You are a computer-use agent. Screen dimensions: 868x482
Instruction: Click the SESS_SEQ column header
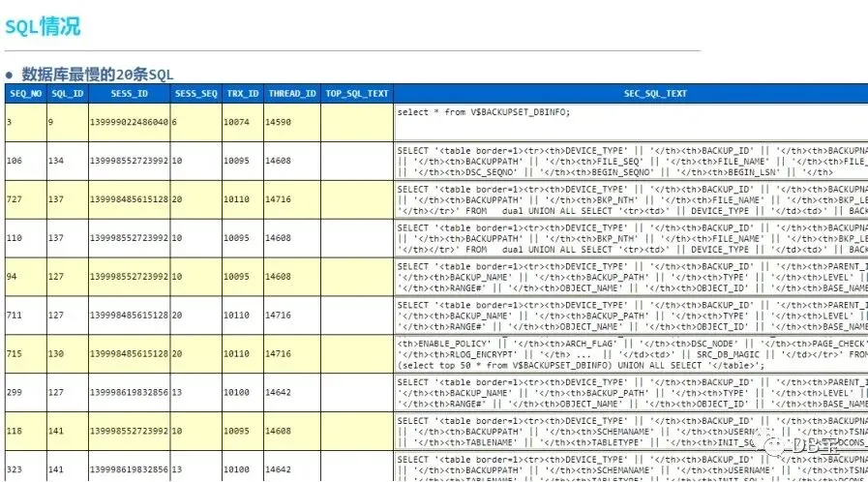(196, 94)
